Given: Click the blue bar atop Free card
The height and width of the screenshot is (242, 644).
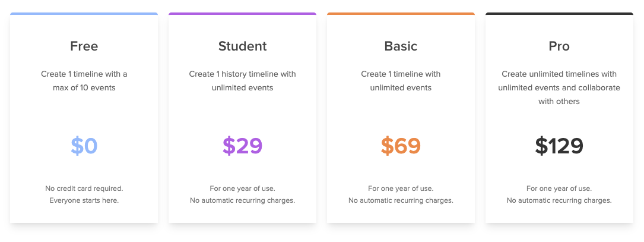Looking at the screenshot, I should coord(84,14).
